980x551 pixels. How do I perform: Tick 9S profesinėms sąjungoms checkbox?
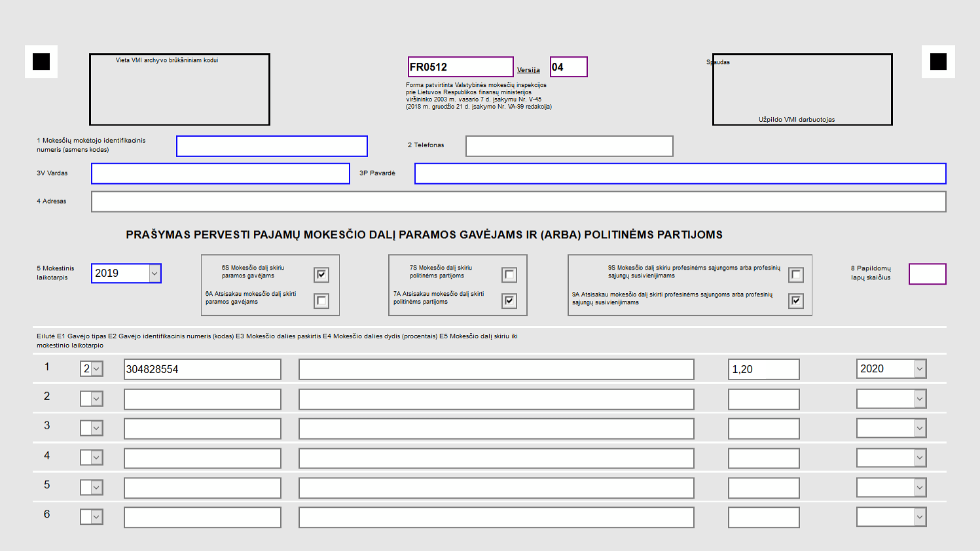[796, 275]
